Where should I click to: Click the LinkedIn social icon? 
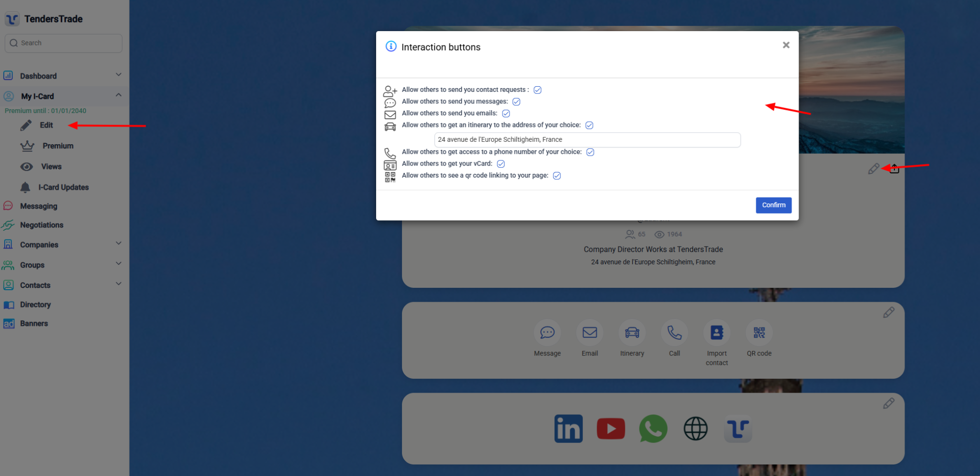point(568,429)
